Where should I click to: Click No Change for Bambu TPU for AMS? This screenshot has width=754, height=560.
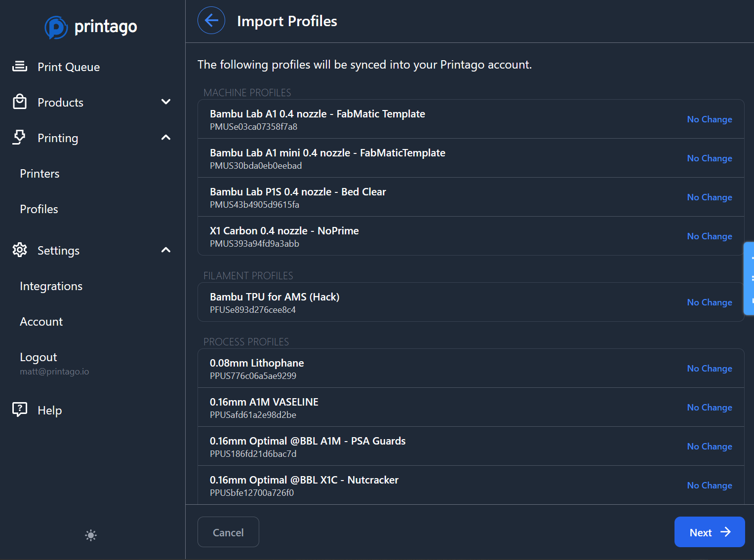[x=710, y=302]
